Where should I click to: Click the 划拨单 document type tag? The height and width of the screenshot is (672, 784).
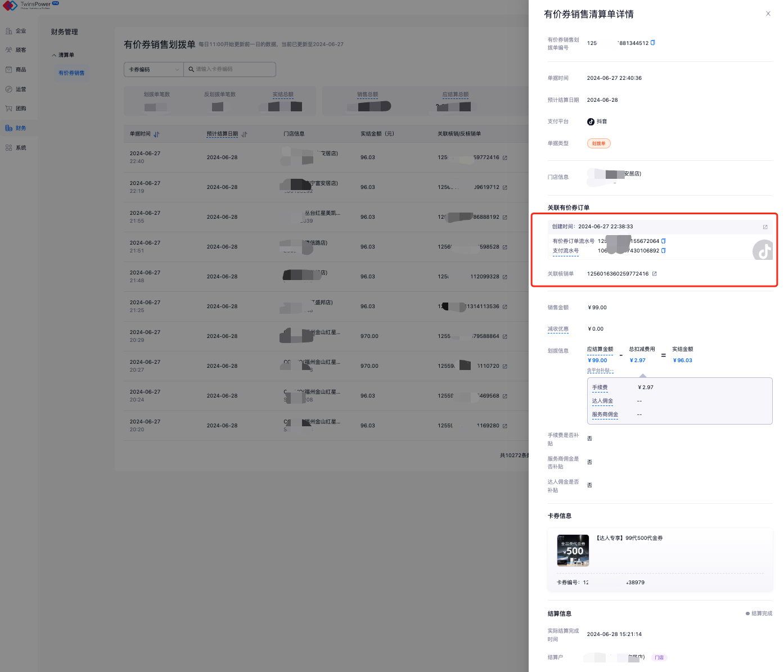click(598, 143)
